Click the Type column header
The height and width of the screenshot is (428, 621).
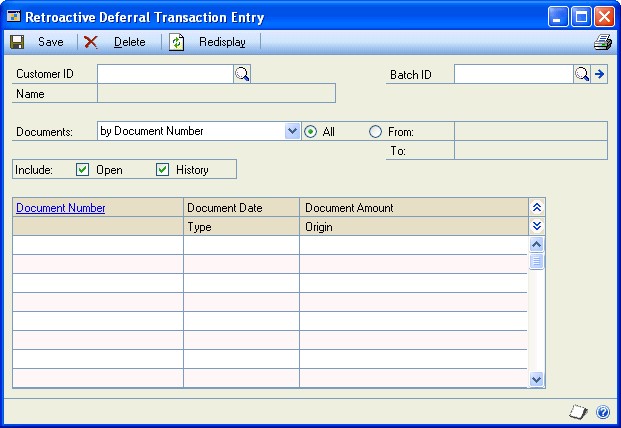click(x=241, y=227)
